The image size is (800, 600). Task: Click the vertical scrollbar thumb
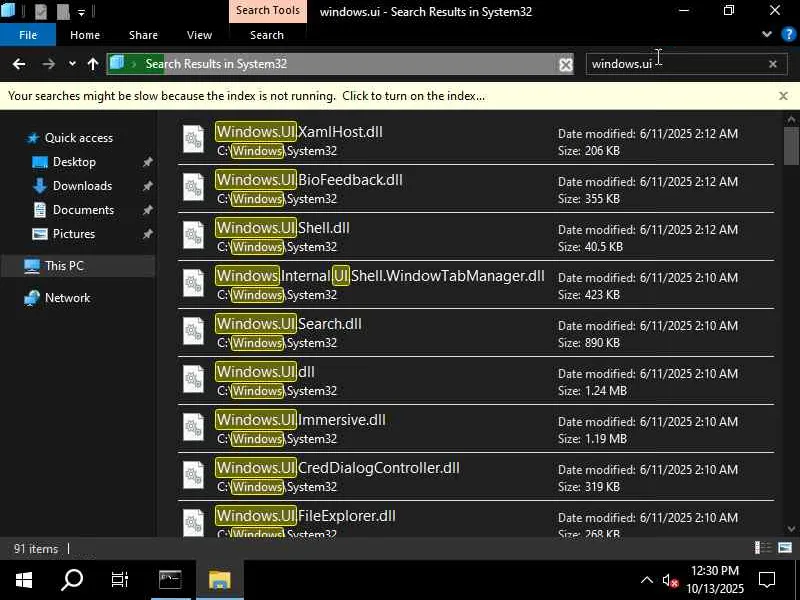791,146
